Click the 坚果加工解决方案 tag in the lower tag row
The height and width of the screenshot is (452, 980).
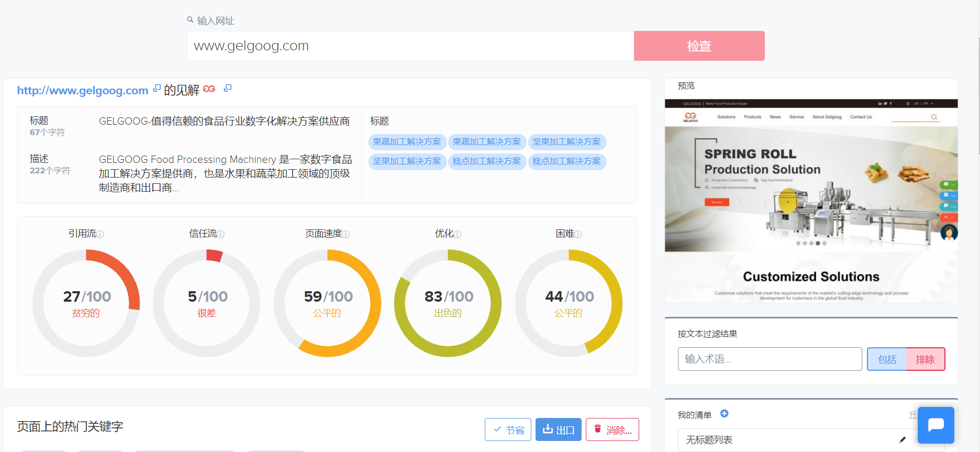(407, 161)
